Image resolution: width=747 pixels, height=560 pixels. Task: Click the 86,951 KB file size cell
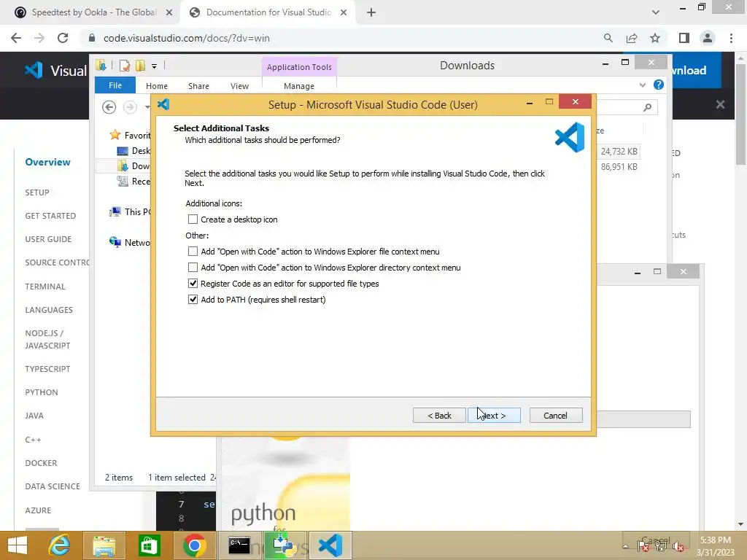coord(619,167)
